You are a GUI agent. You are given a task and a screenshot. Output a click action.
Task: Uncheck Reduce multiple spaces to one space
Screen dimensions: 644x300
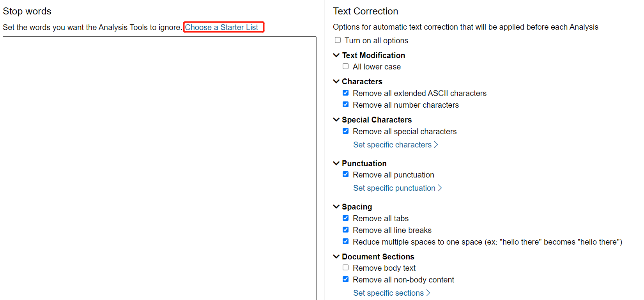pyautogui.click(x=346, y=241)
